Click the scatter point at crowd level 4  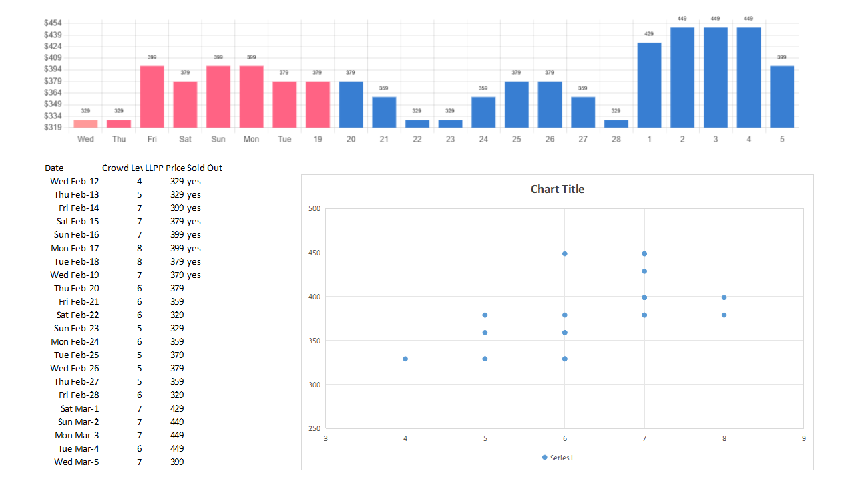405,359
